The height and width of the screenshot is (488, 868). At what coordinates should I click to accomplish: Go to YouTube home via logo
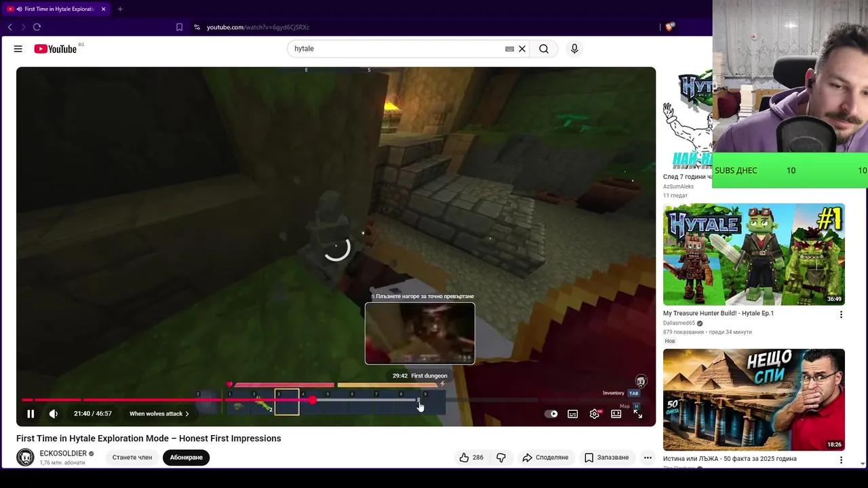pos(56,49)
